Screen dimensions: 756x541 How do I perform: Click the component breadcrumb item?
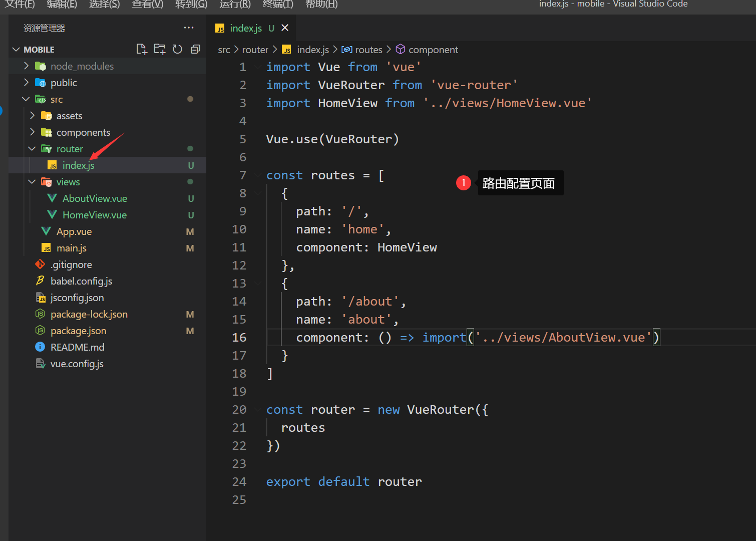(433, 50)
